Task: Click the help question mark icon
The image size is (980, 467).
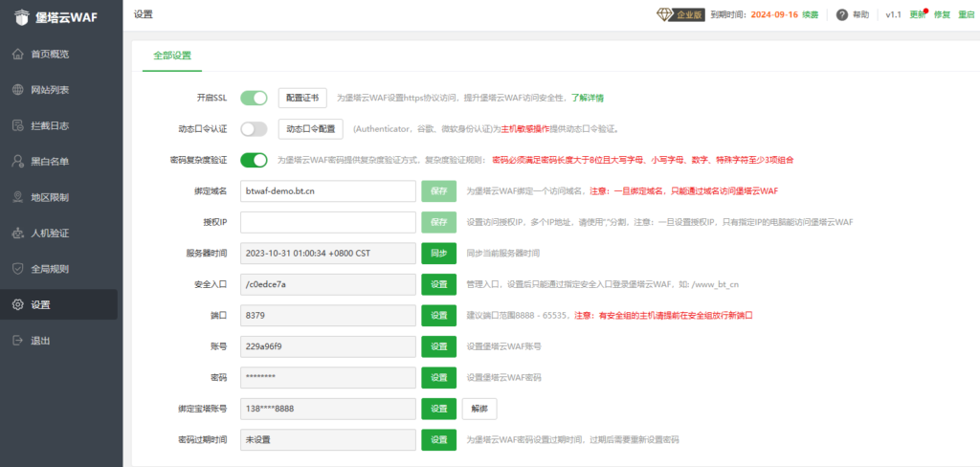Action: (842, 15)
